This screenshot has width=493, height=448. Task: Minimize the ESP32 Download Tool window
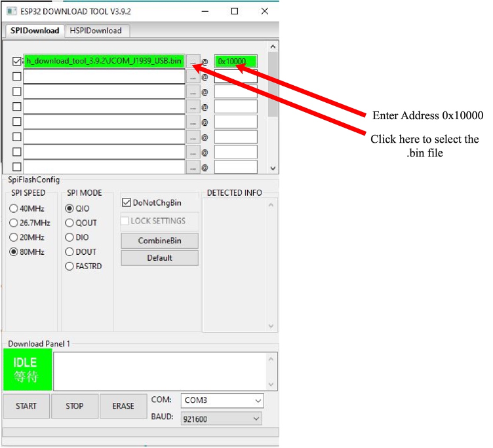(x=205, y=11)
